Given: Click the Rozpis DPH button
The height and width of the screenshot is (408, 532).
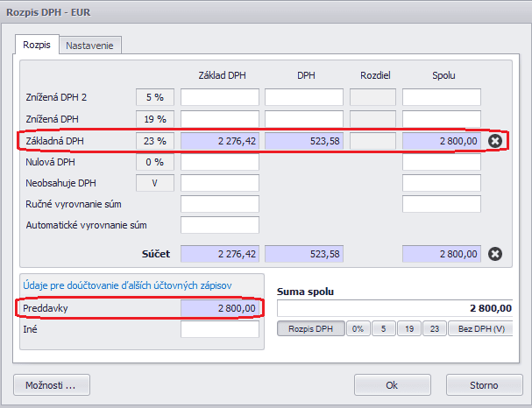Looking at the screenshot, I should point(311,329).
